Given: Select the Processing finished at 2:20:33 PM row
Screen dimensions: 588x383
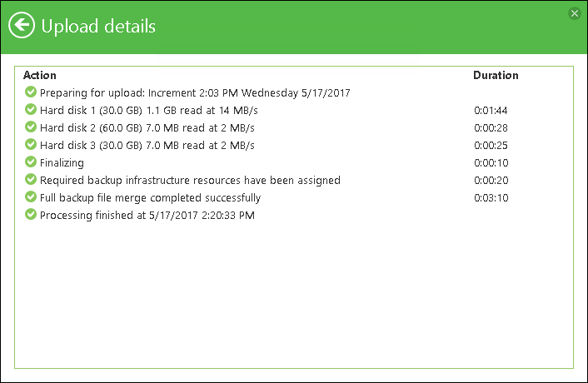Looking at the screenshot, I should (147, 216).
